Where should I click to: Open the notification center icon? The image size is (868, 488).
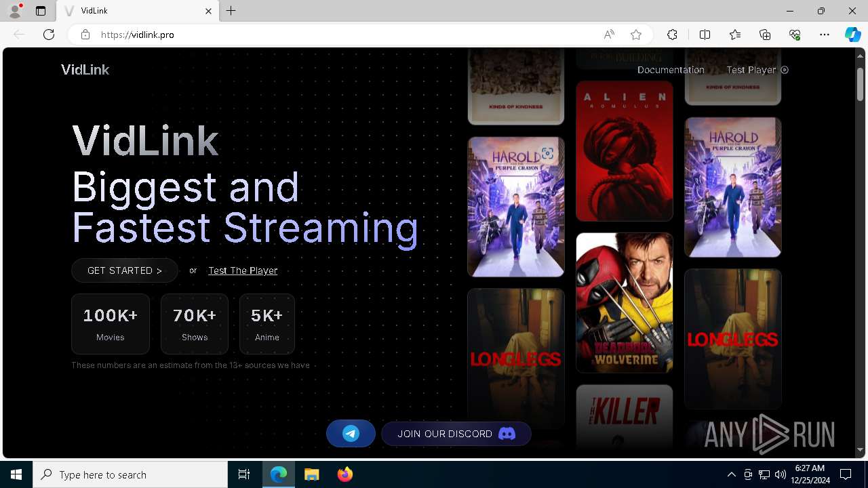point(846,474)
